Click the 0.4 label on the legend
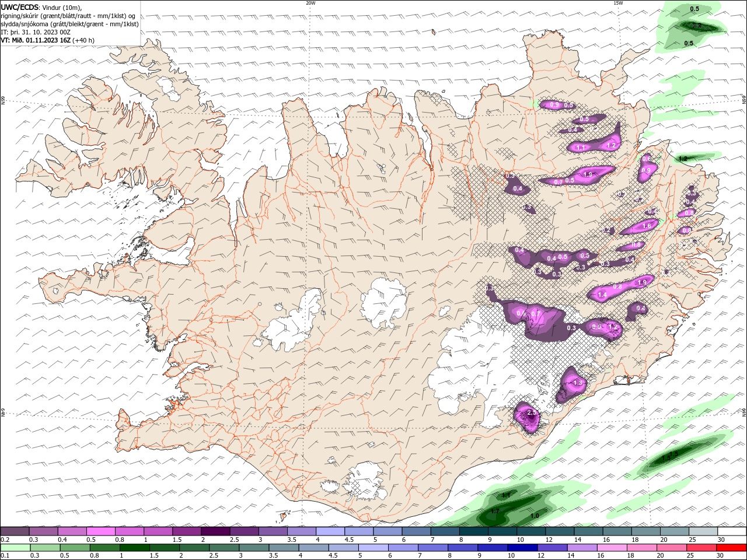 pos(62,540)
